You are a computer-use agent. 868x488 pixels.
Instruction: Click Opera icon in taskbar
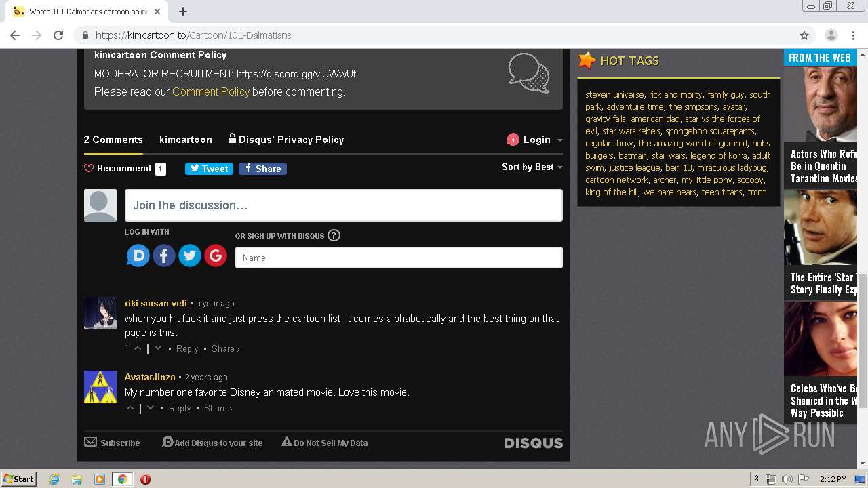145,479
